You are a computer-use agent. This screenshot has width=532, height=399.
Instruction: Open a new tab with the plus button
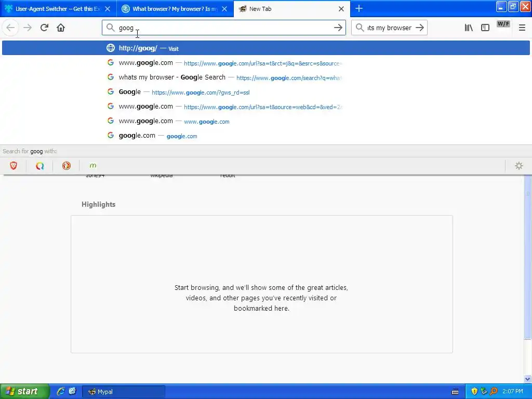[359, 8]
